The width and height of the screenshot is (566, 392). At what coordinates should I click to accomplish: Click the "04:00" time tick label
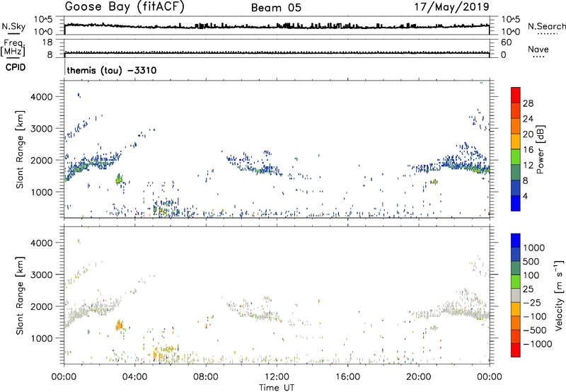point(134,377)
